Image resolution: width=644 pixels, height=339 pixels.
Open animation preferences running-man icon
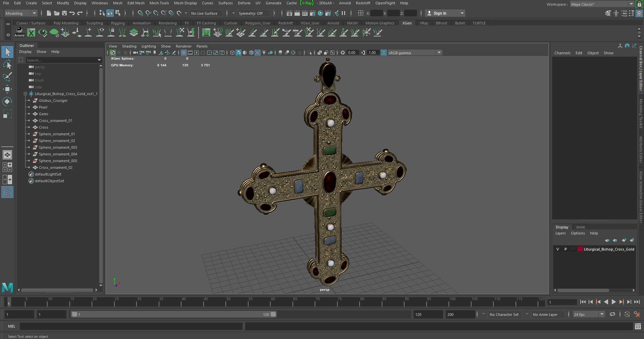637,314
